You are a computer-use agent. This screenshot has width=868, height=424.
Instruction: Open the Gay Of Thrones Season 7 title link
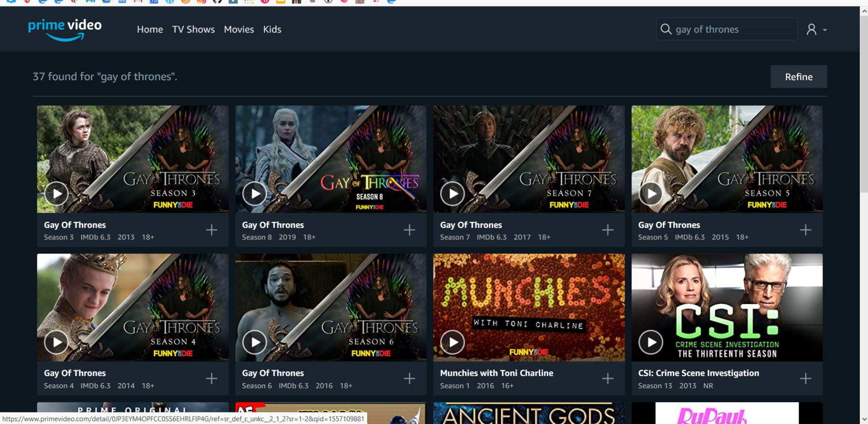[x=471, y=225]
